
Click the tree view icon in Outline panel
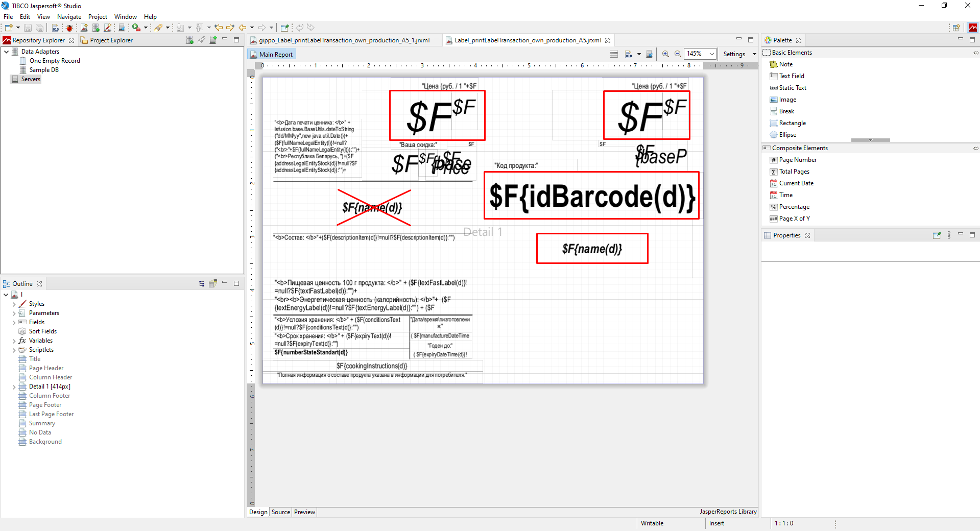[202, 284]
